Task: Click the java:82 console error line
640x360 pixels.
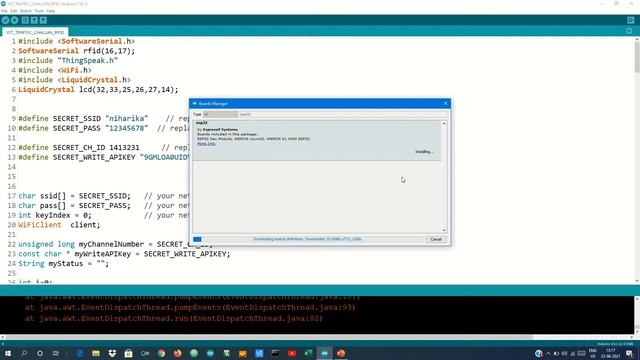Action: click(173, 318)
